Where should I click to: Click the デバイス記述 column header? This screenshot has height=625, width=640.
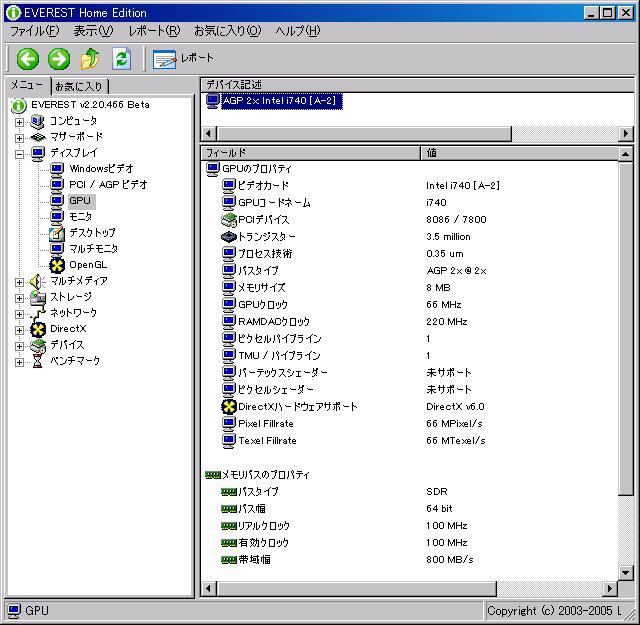pyautogui.click(x=418, y=85)
